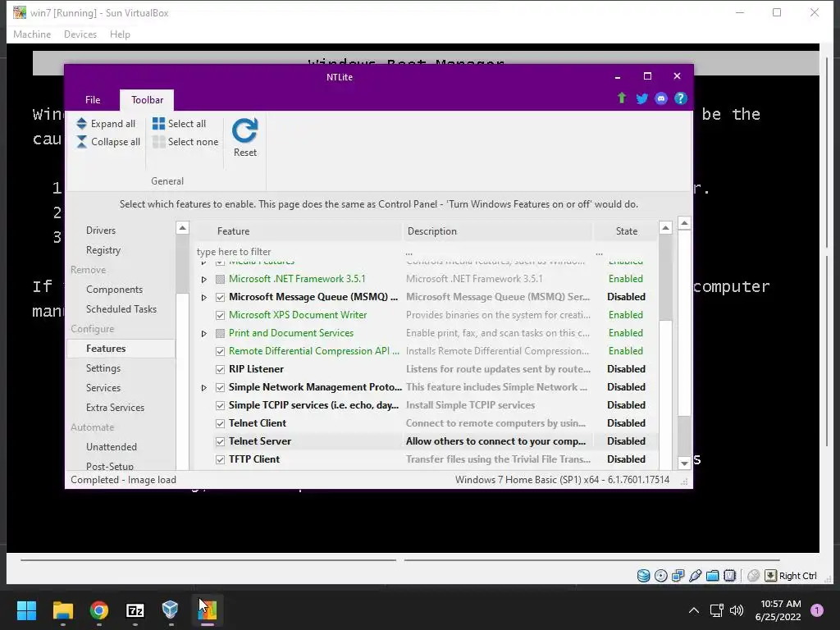Toggle Simple Network Management Protocol checkbox

pos(220,387)
